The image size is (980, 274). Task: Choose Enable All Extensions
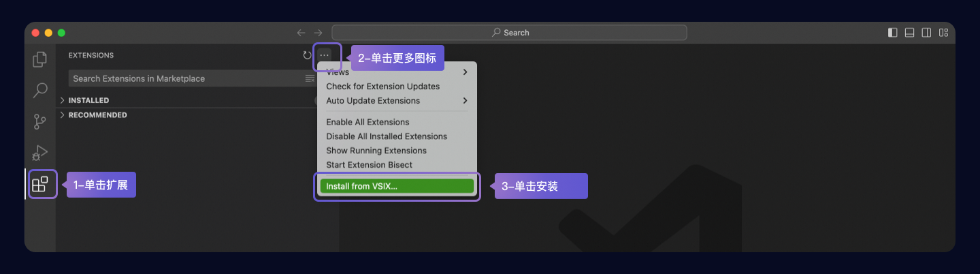coord(397,122)
